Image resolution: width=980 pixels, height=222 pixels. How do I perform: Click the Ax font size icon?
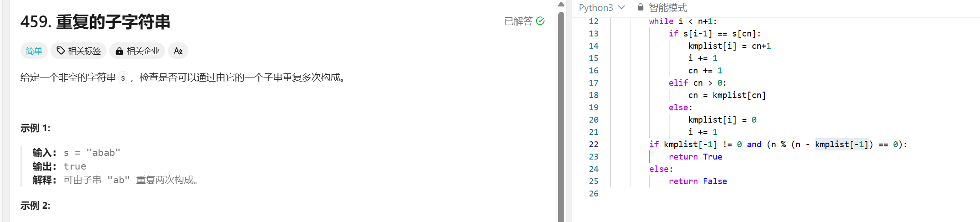click(178, 51)
